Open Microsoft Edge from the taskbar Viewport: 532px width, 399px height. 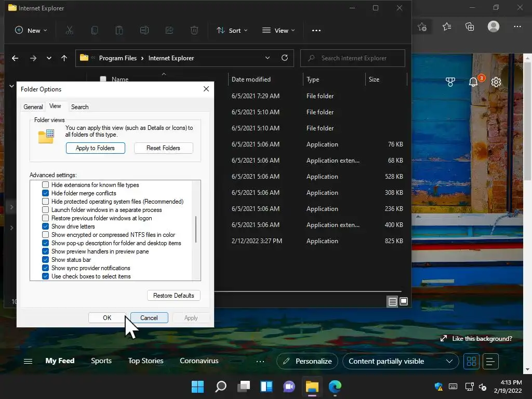335,387
